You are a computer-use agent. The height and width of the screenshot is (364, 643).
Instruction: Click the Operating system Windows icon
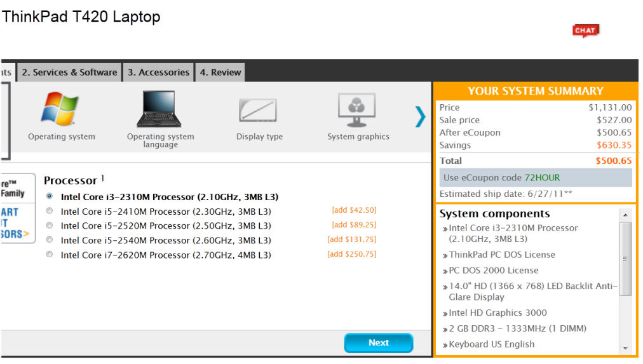point(60,109)
